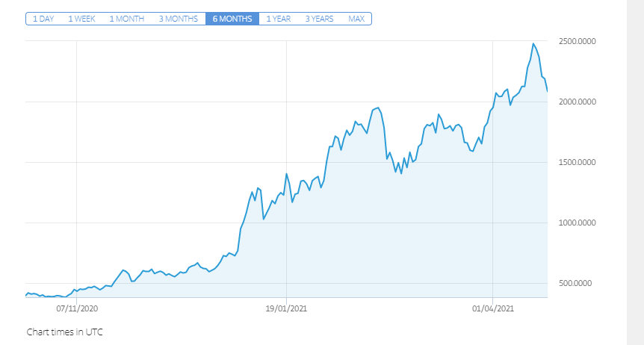Click the chart's highest peak near 2500
644x345 pixels.
(x=533, y=43)
